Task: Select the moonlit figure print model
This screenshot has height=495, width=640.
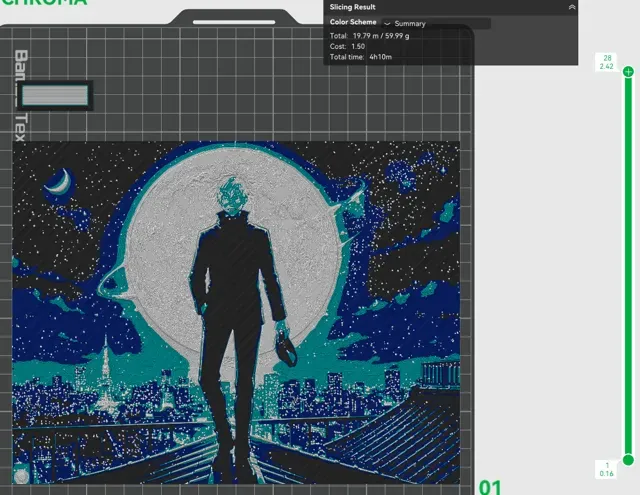Action: click(236, 313)
